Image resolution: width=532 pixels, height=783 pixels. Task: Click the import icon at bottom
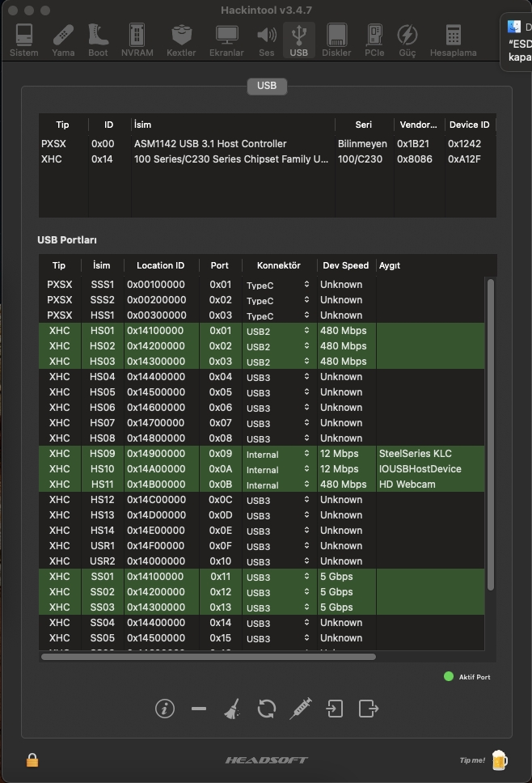point(334,709)
